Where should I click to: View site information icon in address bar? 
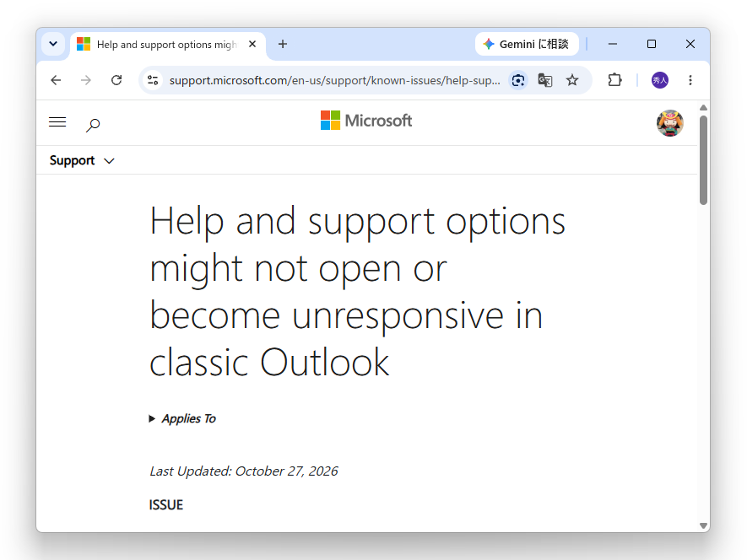click(x=153, y=80)
